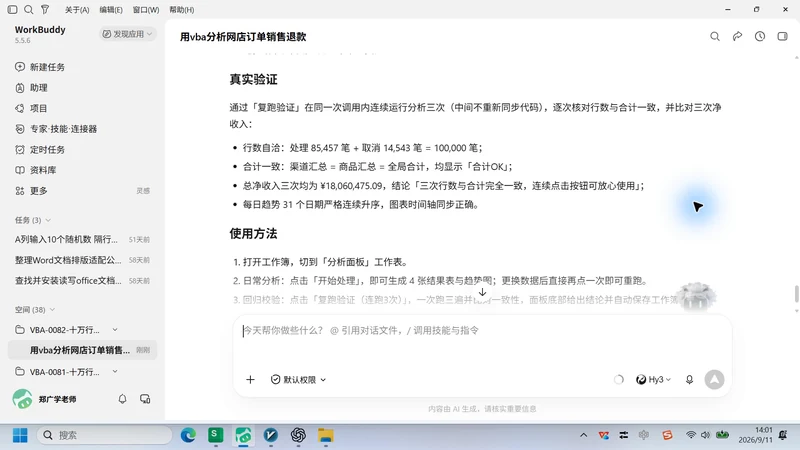Focus the 今天帮你做些什么 message input
This screenshot has height=450, width=800.
pos(482,331)
